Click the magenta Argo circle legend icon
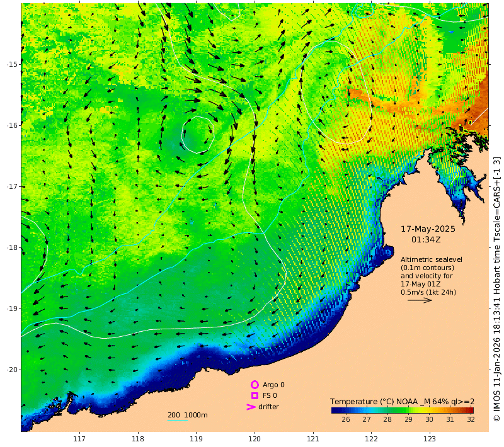504x447 pixels. pyautogui.click(x=255, y=385)
